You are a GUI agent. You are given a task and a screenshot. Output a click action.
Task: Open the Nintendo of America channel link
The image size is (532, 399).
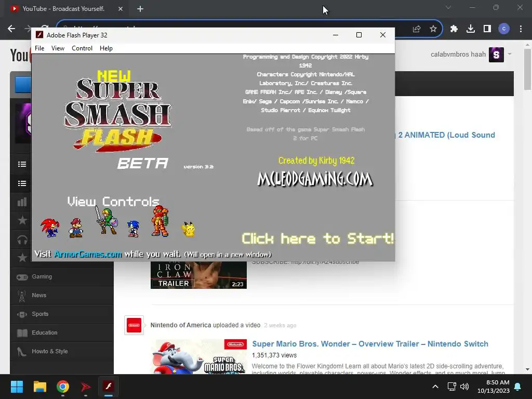point(181,325)
